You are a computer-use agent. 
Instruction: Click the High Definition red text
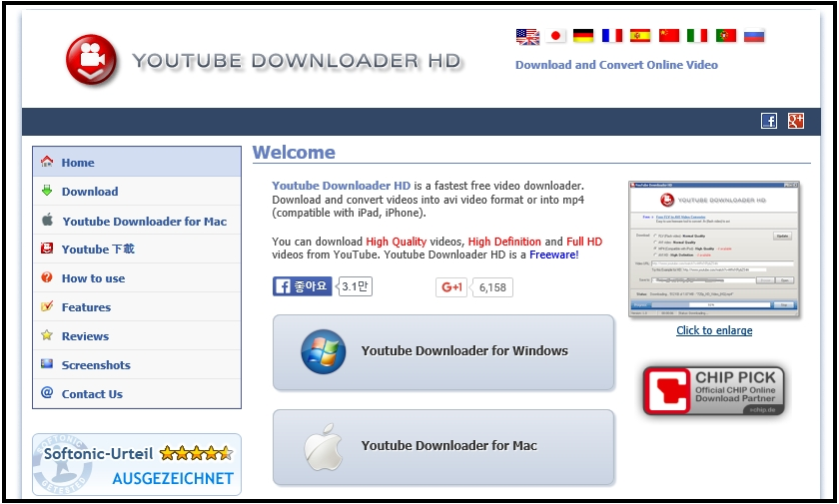pos(504,242)
